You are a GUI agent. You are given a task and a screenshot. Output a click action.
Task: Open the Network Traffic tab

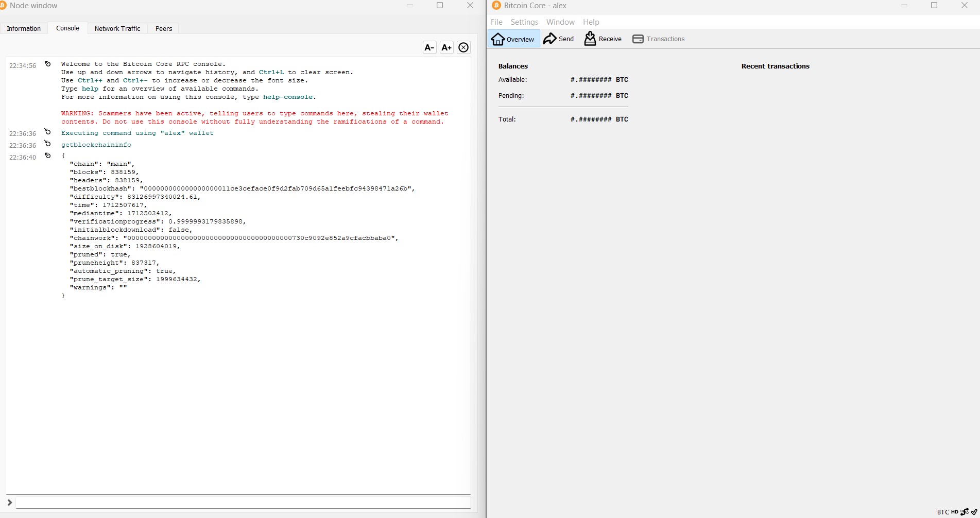click(x=117, y=28)
